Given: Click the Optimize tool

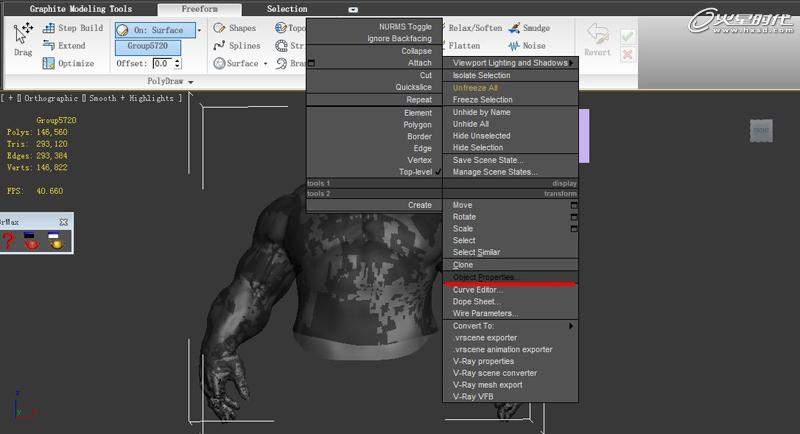Looking at the screenshot, I should point(68,63).
